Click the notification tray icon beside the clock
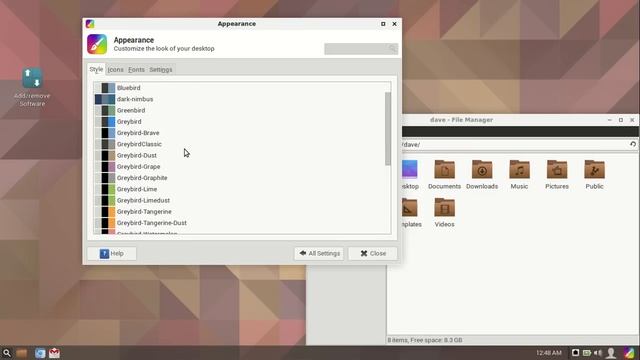This screenshot has height=360, width=640. [576, 353]
